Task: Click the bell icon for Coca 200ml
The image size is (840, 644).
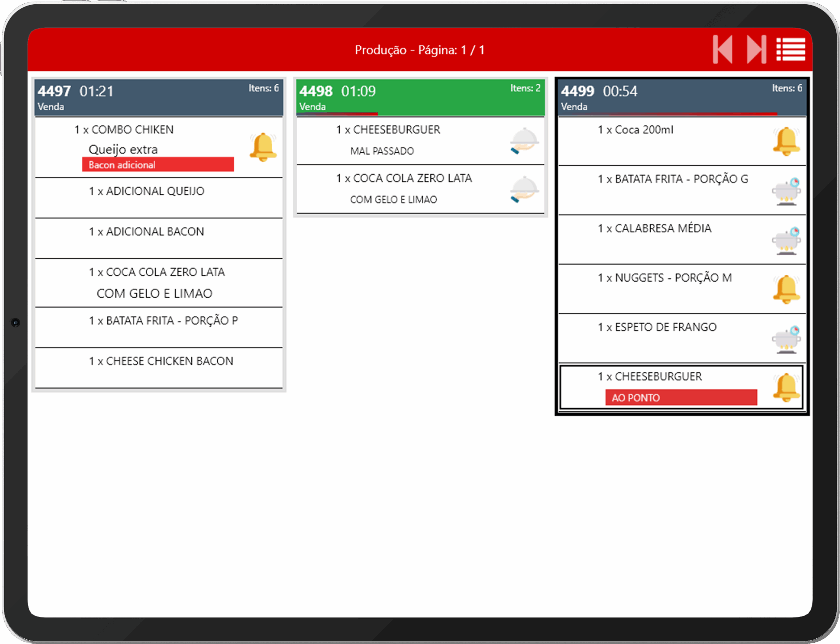Action: point(786,141)
